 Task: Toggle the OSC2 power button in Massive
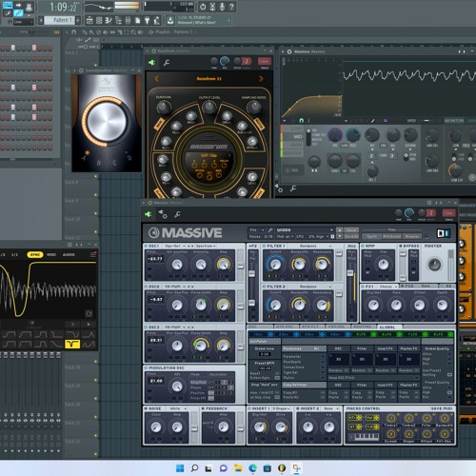(147, 287)
